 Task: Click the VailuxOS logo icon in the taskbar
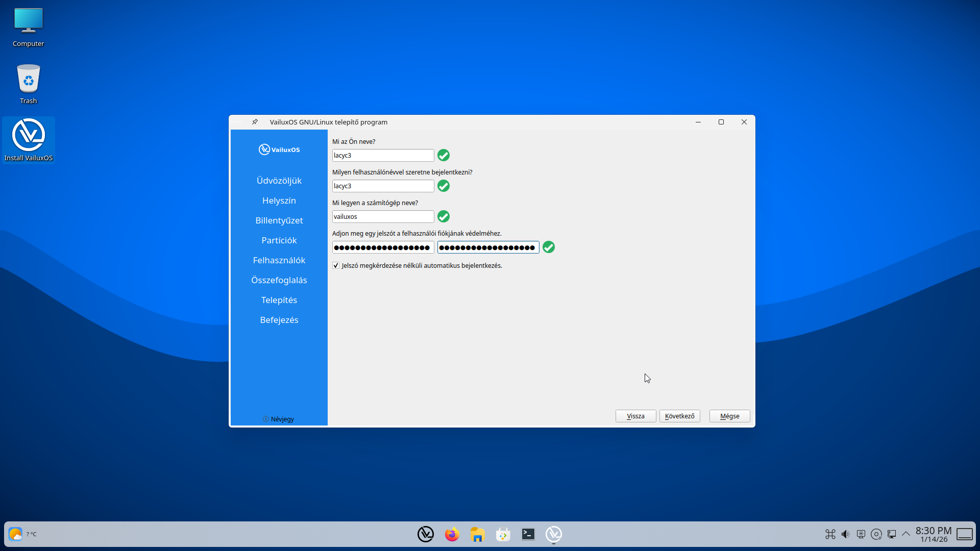click(426, 534)
